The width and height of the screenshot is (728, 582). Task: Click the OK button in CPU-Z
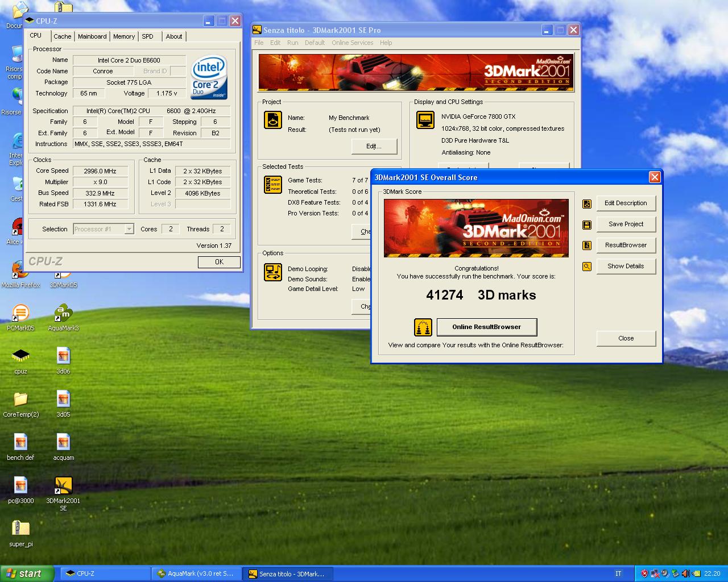pos(219,262)
